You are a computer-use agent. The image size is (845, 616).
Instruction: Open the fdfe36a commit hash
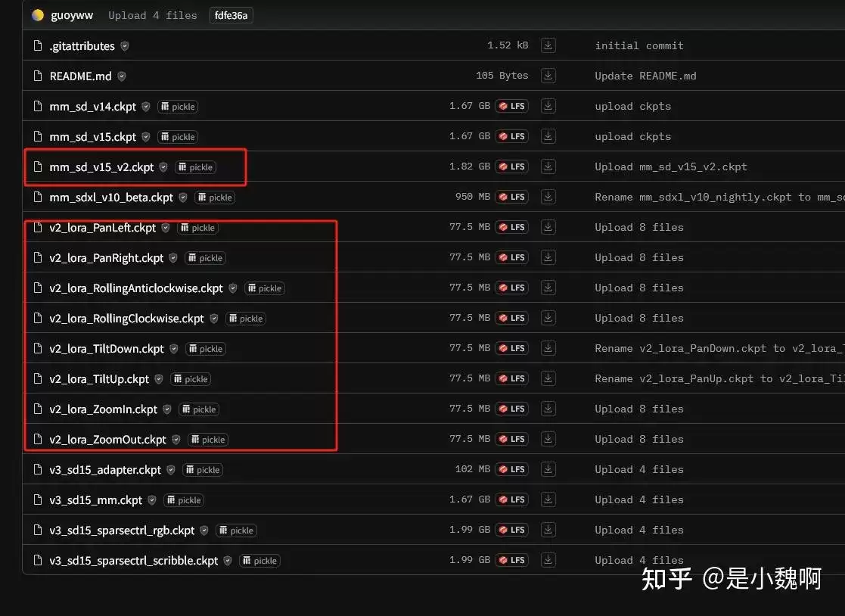point(231,16)
